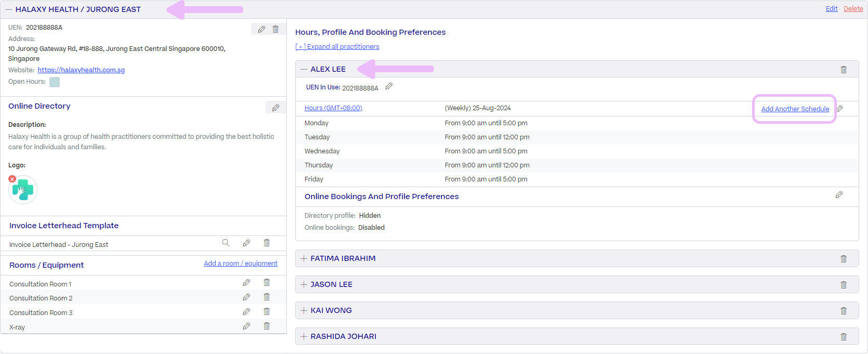Screen dimensions: 868x354
Task: Remove Rashida Johari from this location
Action: tap(844, 337)
